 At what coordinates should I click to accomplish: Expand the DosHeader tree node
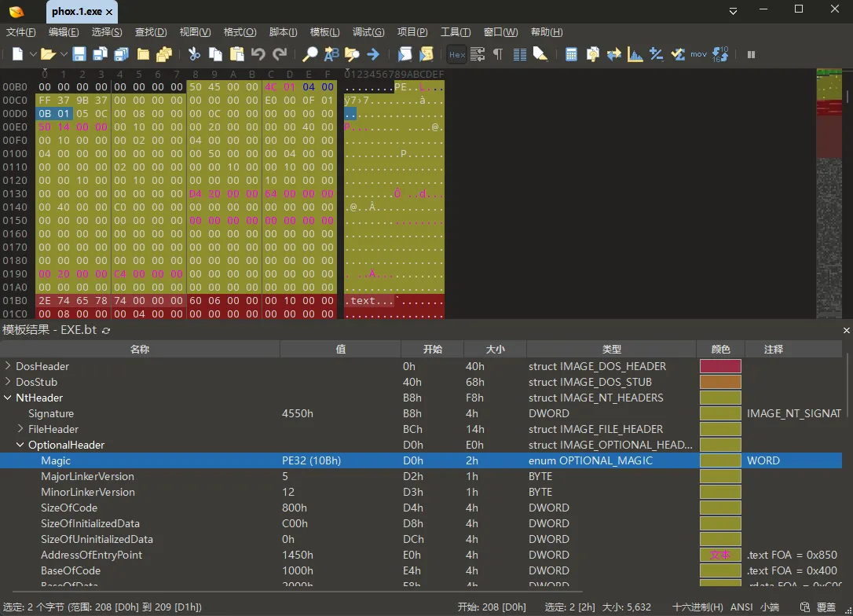(x=8, y=365)
